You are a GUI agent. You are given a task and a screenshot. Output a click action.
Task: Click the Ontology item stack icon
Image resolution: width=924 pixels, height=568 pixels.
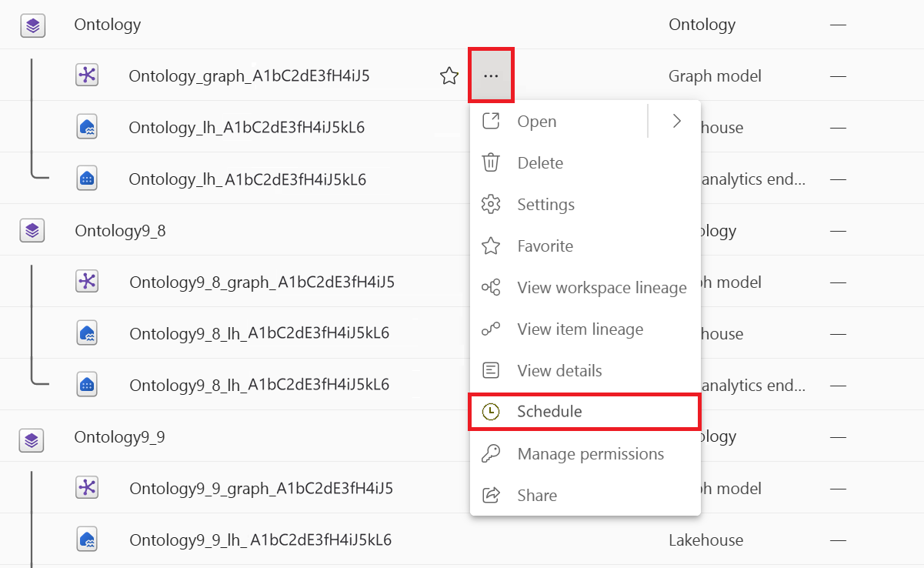[x=32, y=25]
